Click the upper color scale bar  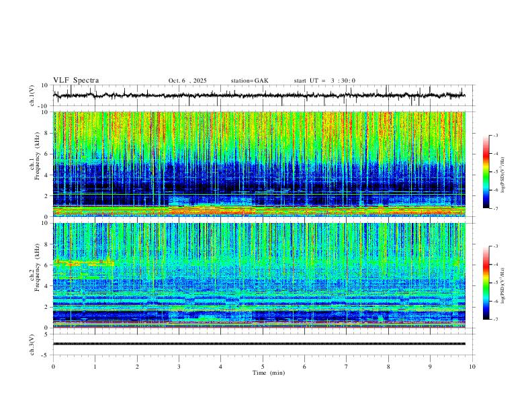coord(486,172)
